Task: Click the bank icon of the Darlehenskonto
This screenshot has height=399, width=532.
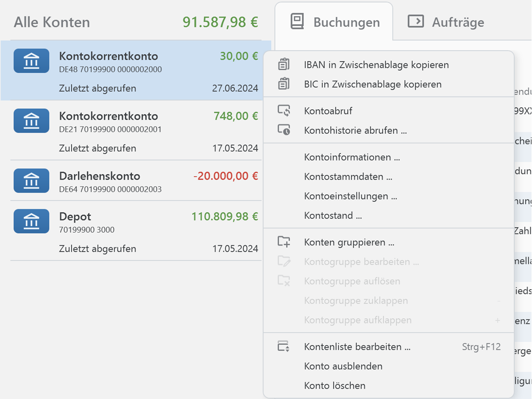Action: pos(31,180)
